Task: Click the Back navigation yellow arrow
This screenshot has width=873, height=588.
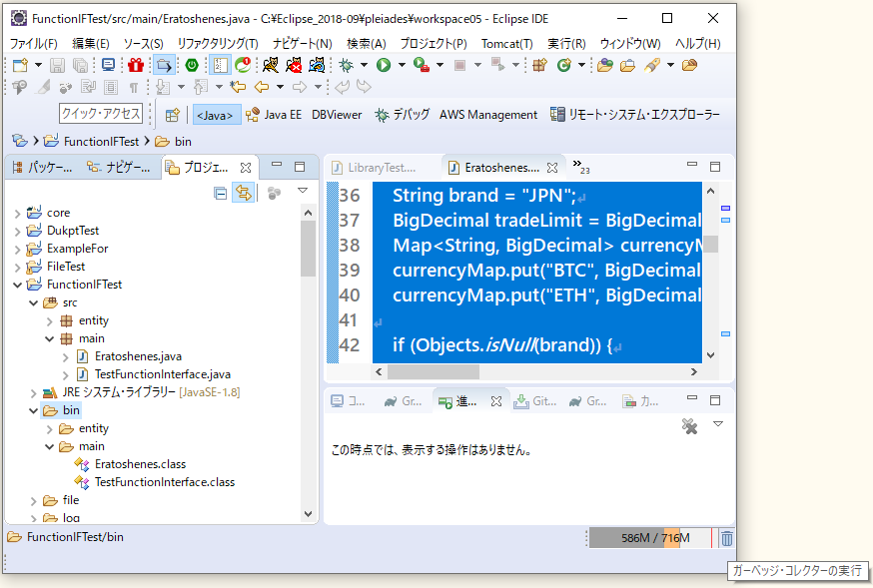Action: [262, 87]
